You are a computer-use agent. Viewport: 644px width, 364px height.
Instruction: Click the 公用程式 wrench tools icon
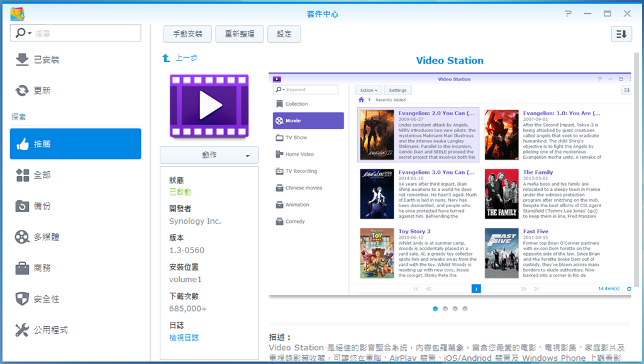[22, 330]
